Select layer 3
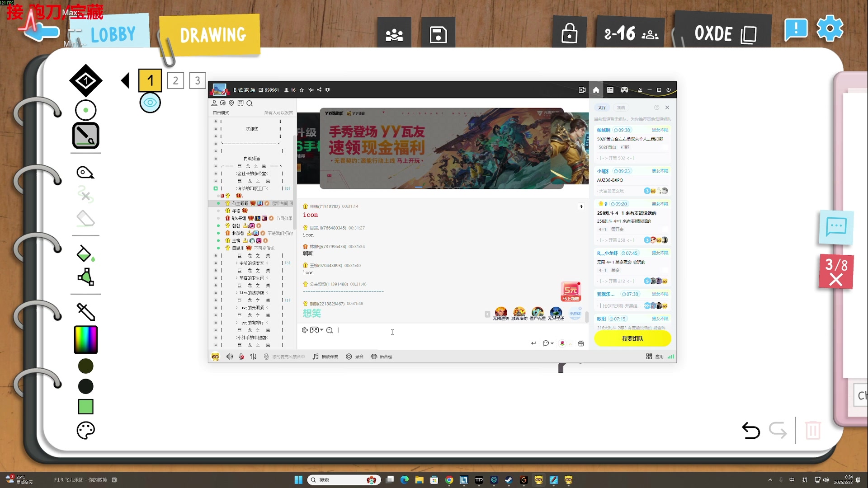This screenshot has height=488, width=868. tap(197, 81)
